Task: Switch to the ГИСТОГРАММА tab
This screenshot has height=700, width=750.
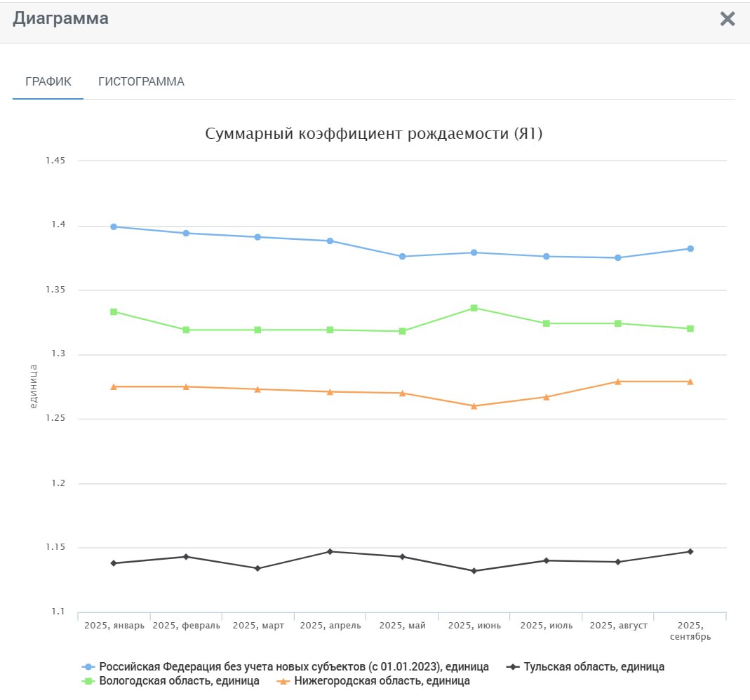Action: point(141,81)
